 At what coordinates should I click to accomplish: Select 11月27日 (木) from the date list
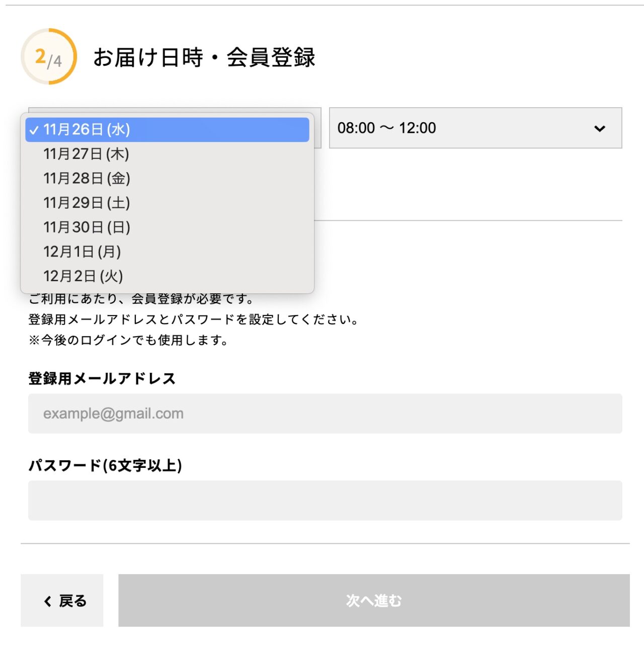87,154
